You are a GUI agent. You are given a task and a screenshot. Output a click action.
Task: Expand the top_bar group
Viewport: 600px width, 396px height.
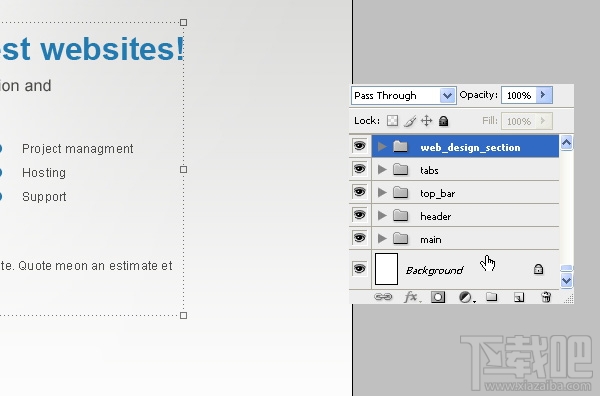[x=382, y=192]
